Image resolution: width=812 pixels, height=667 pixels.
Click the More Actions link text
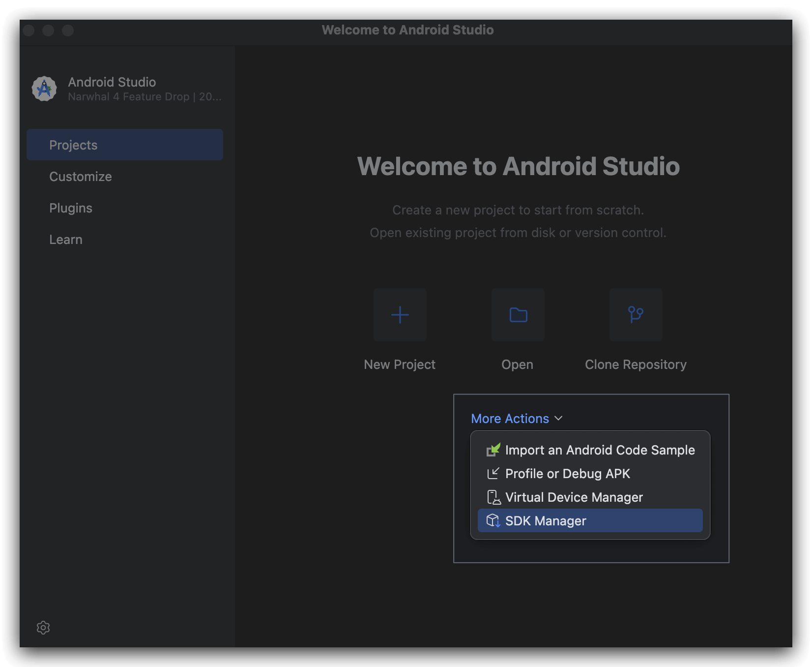coord(510,419)
